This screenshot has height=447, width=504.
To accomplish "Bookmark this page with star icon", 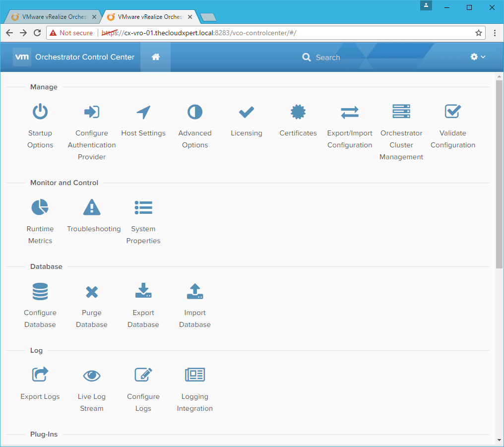I will 479,33.
